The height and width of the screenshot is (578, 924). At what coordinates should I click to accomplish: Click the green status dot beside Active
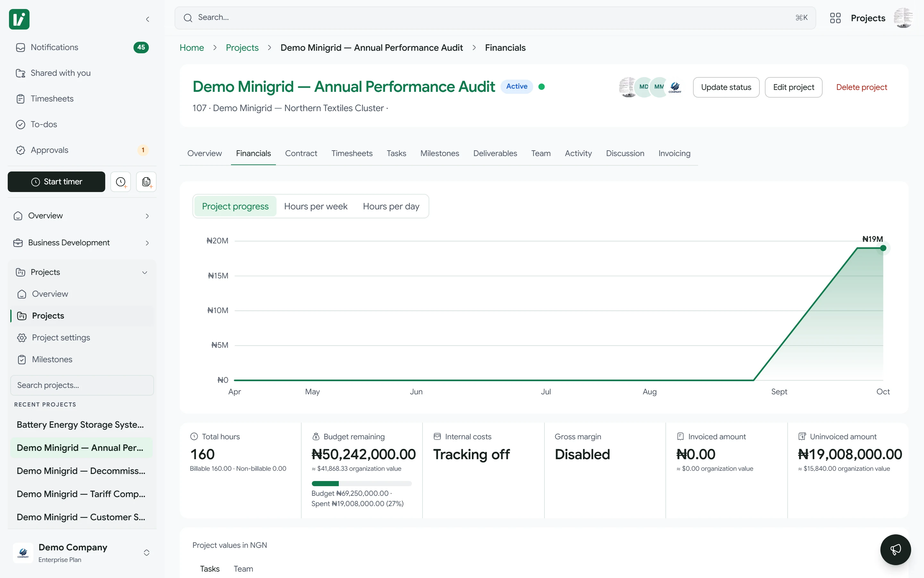(542, 87)
